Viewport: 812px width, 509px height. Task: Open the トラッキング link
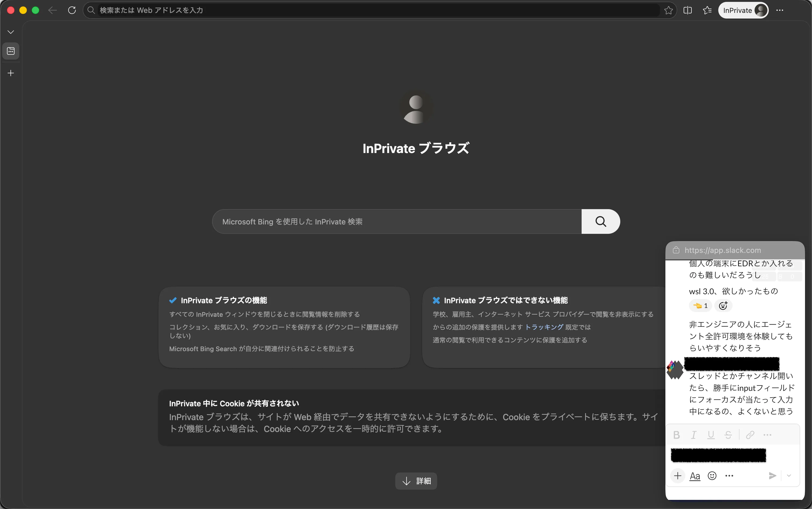coord(544,327)
